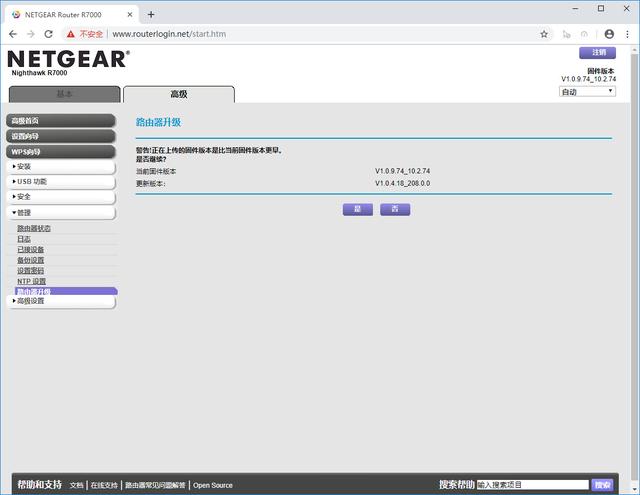This screenshot has width=640, height=495.
Task: Click the 当前固件版本 label
Action: click(x=156, y=171)
